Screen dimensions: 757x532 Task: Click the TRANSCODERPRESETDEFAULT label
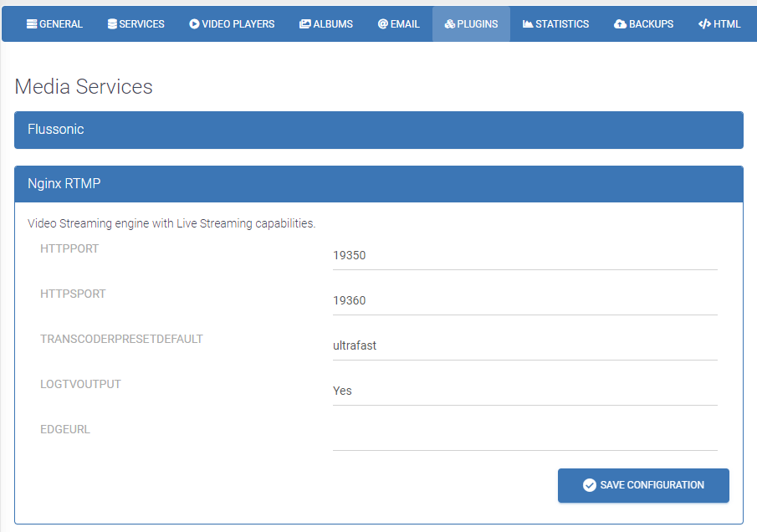(x=121, y=339)
